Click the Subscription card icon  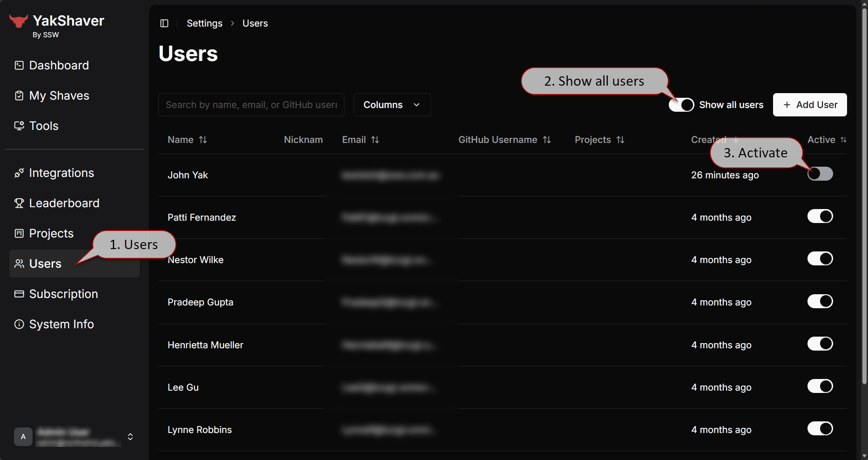[19, 294]
